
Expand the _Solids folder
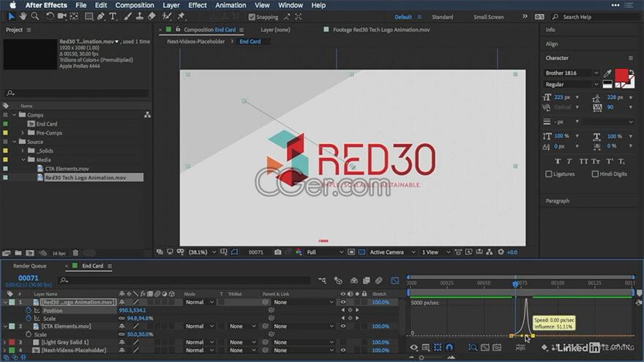point(23,151)
